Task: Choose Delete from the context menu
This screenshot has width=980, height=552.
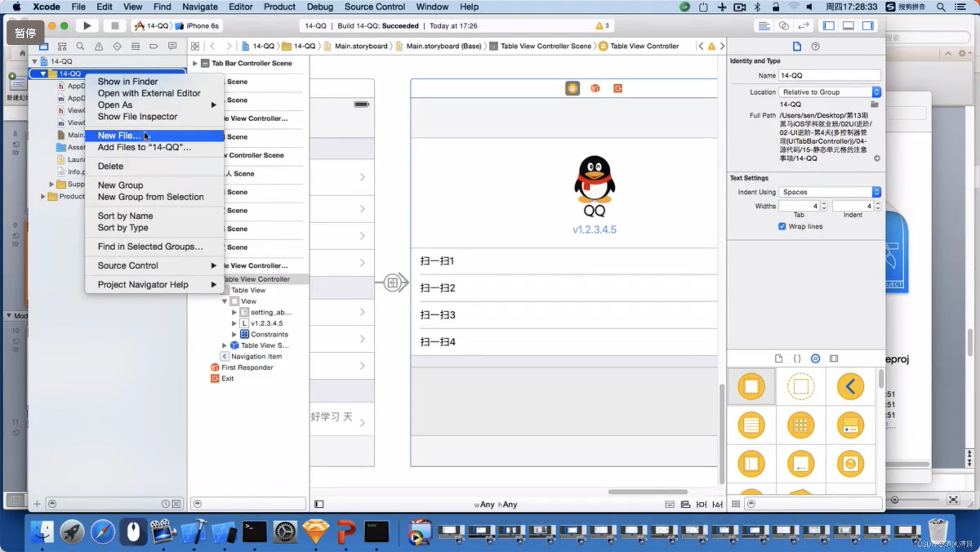Action: point(154,166)
